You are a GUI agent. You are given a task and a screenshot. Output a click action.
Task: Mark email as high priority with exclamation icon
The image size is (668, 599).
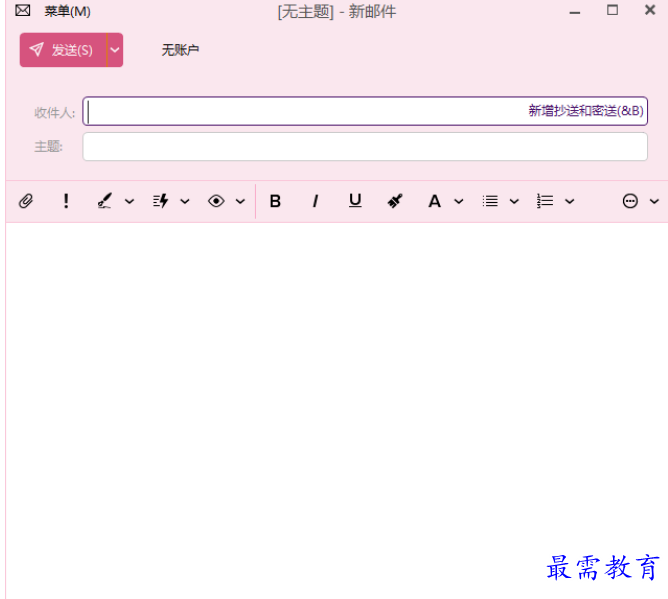[66, 201]
